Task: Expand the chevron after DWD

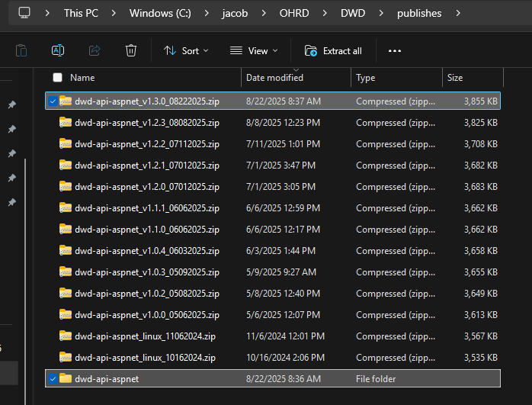Action: (x=381, y=13)
